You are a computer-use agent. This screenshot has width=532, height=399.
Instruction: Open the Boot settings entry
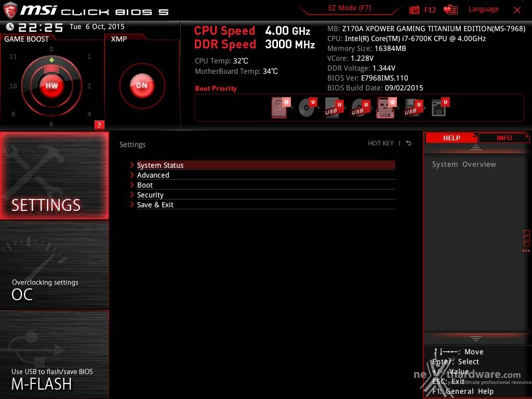[266, 185]
